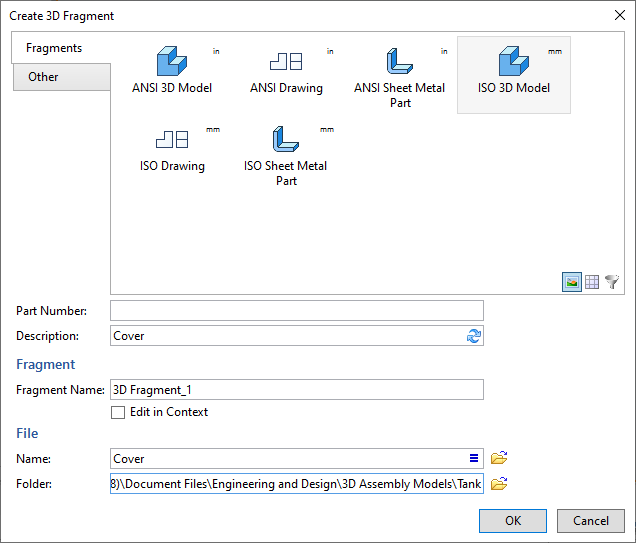Open the Fragments tab
This screenshot has height=543, width=636.
point(61,48)
